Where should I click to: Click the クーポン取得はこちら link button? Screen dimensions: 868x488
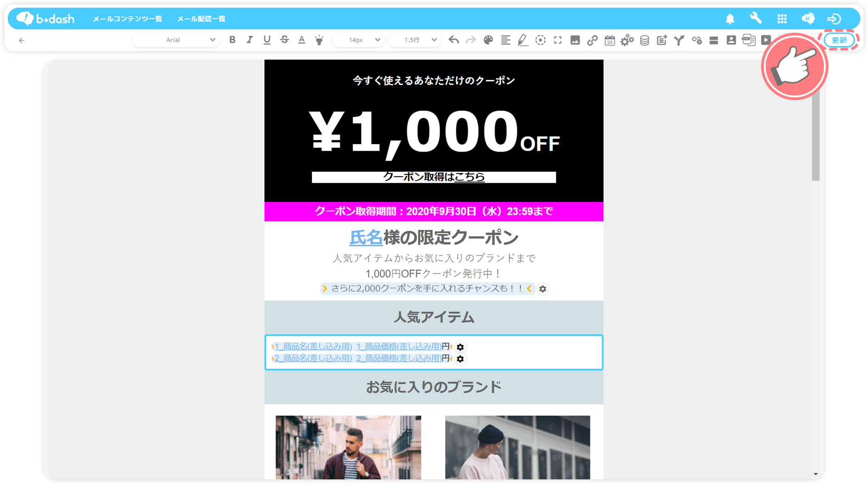[x=434, y=177]
